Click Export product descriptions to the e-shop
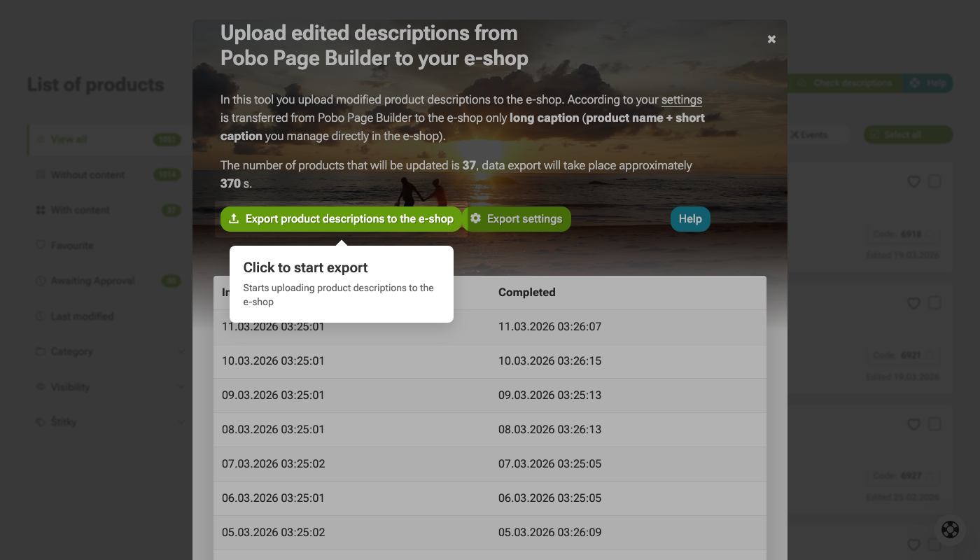Image resolution: width=980 pixels, height=560 pixels. 341,218
